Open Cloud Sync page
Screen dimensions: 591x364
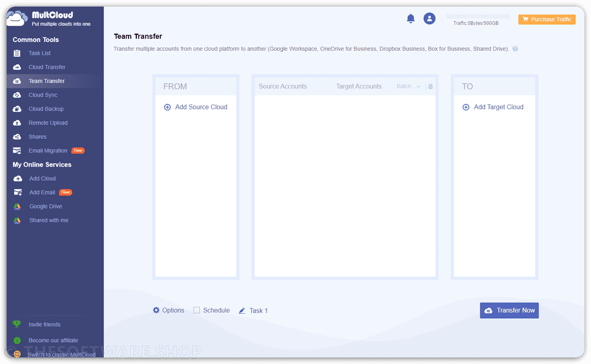coord(43,95)
